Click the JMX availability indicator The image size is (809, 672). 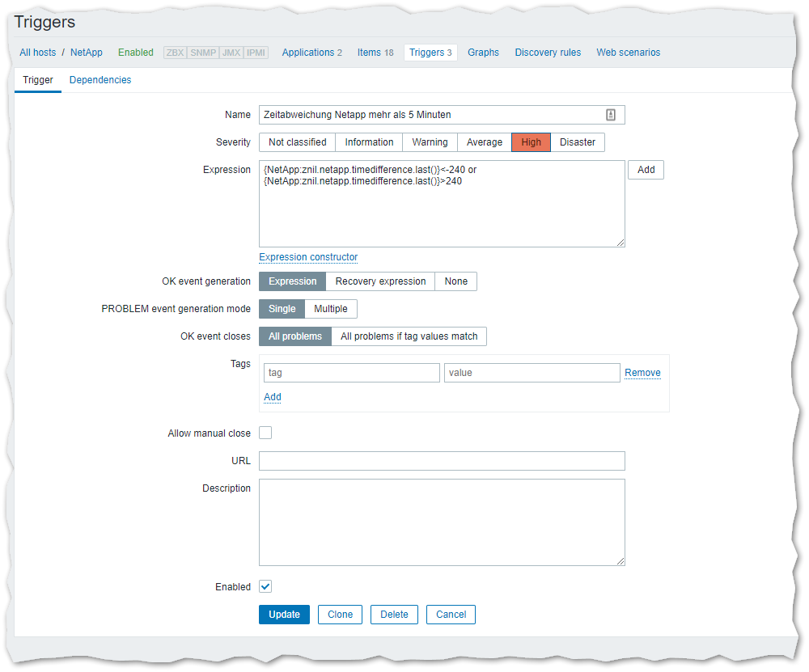231,53
